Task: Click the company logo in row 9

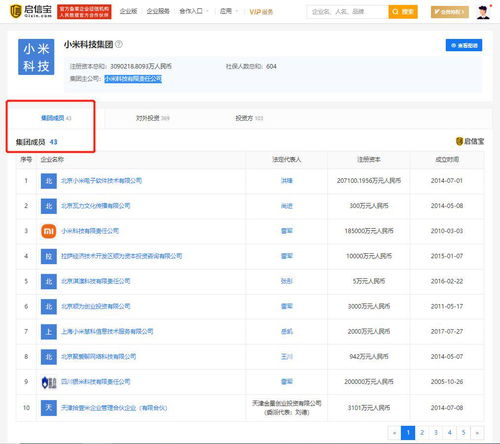Action: click(49, 382)
